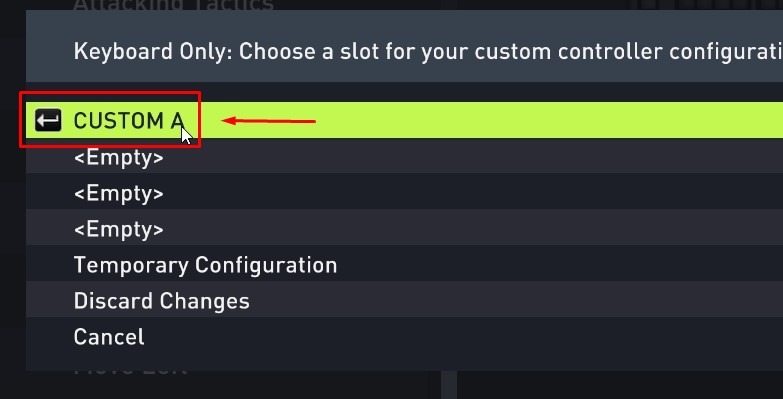The image size is (783, 399).
Task: Click the partially hidden Attacking Tactics heading
Action: [x=173, y=5]
